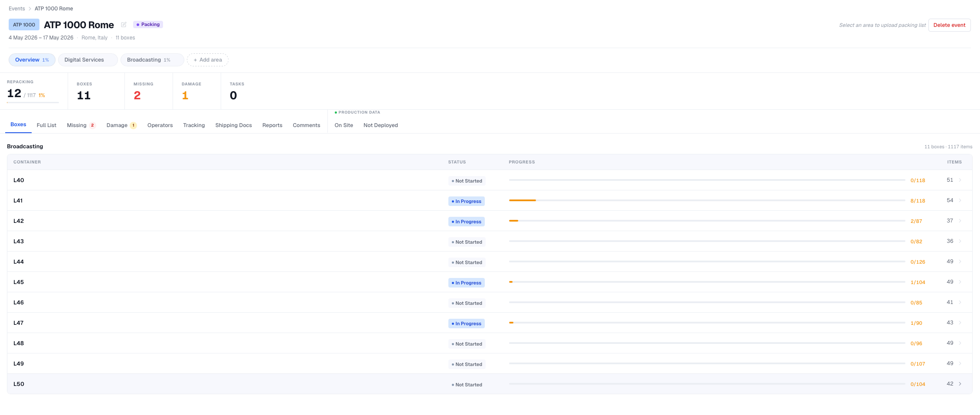
Task: Select the Overview area pill
Action: pos(32,60)
